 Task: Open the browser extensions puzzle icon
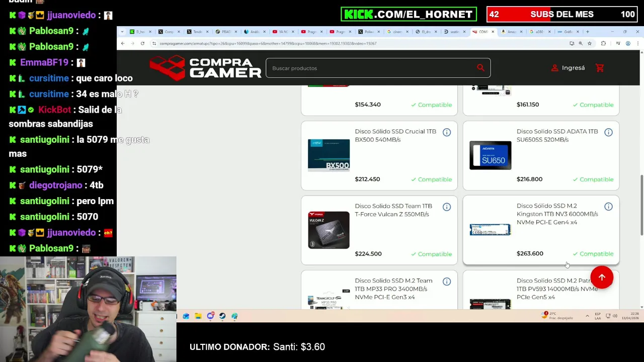(603, 43)
